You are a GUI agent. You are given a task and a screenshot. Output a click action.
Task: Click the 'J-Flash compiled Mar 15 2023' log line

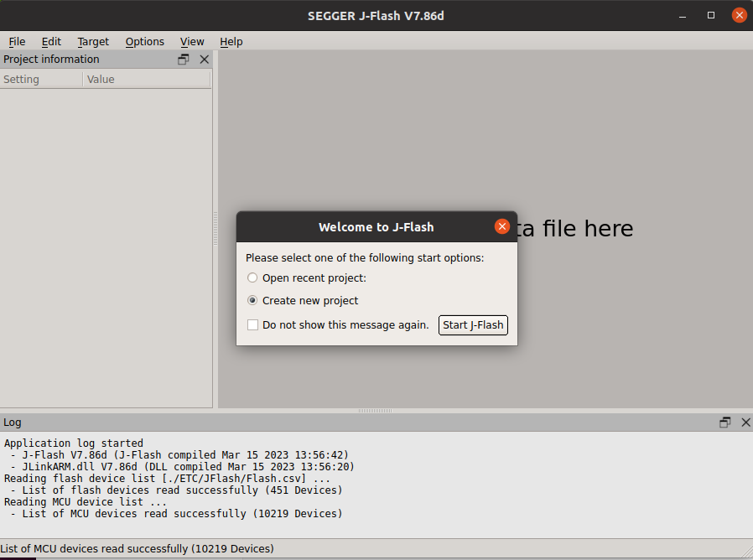(x=179, y=455)
